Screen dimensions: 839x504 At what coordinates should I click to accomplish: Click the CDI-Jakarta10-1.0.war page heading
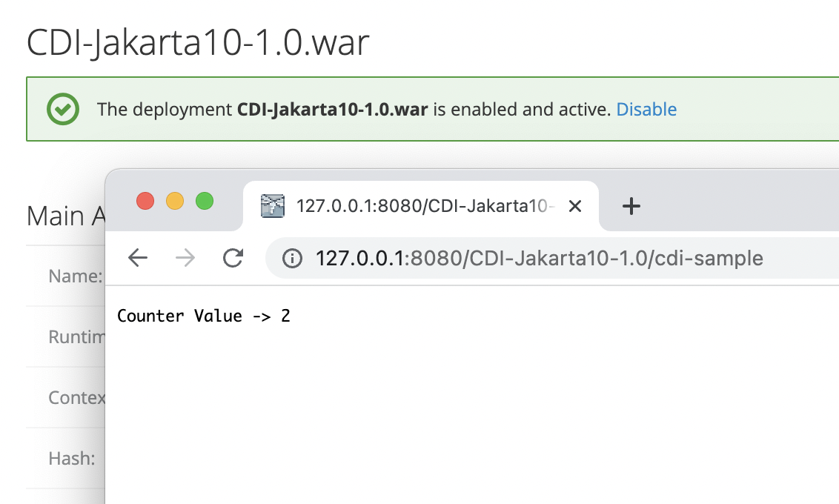click(198, 43)
